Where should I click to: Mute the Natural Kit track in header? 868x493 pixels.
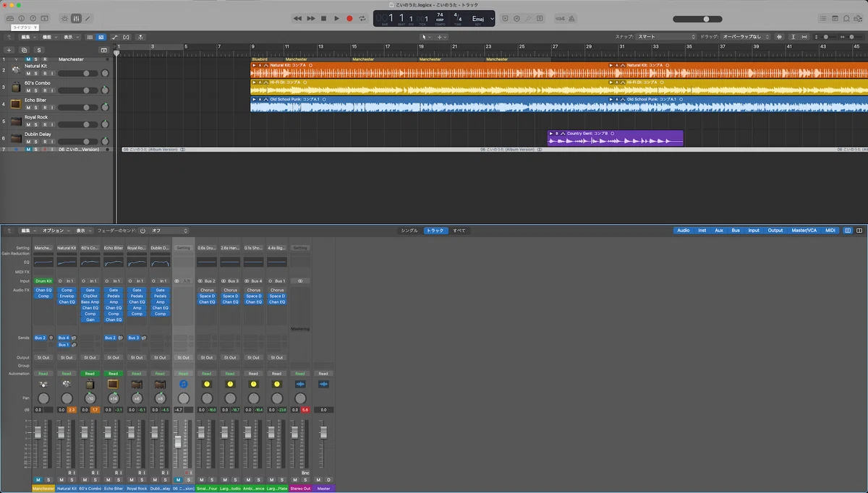pos(28,74)
